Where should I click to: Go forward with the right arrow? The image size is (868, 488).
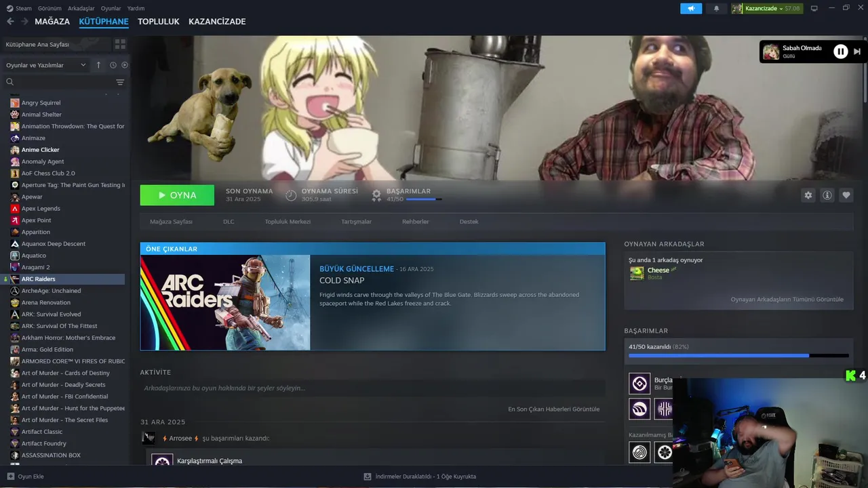coord(24,22)
